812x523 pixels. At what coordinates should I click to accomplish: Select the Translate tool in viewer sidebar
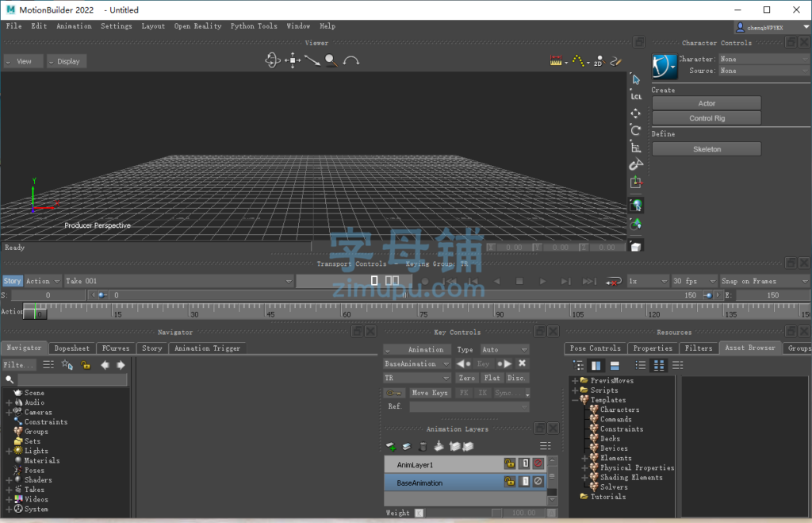[636, 113]
